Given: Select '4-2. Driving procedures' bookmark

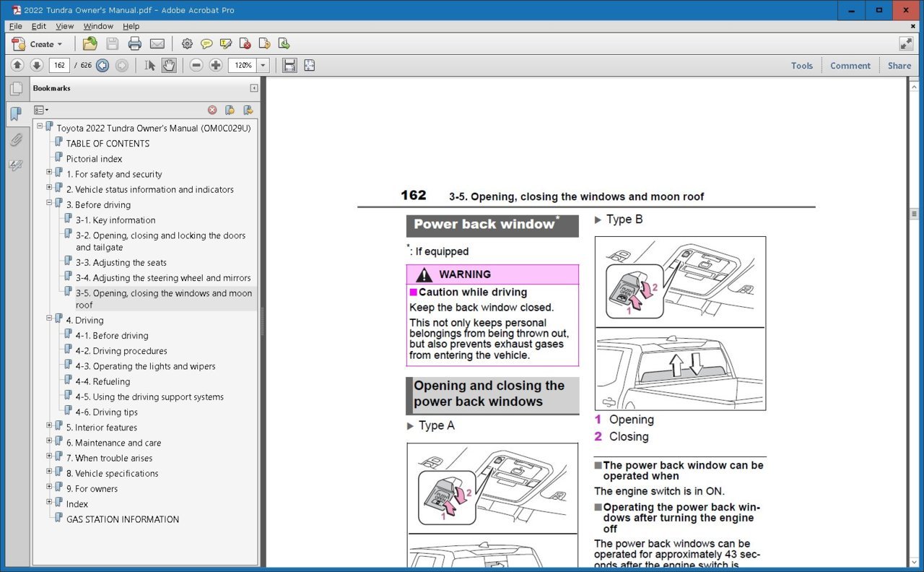Looking at the screenshot, I should 121,351.
